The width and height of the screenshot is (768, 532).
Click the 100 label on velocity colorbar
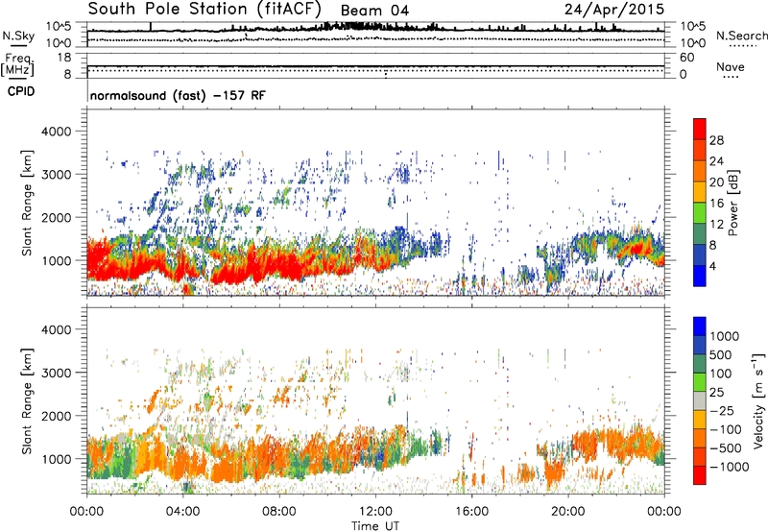(720, 374)
